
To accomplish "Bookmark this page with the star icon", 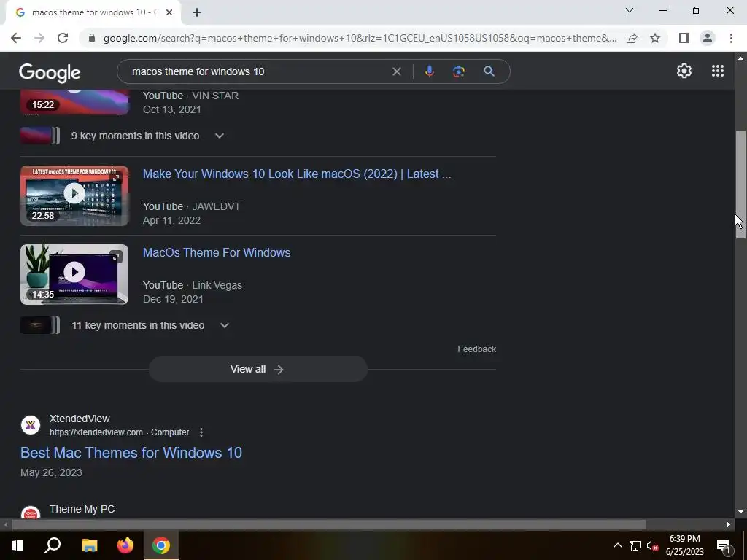I will [x=655, y=38].
